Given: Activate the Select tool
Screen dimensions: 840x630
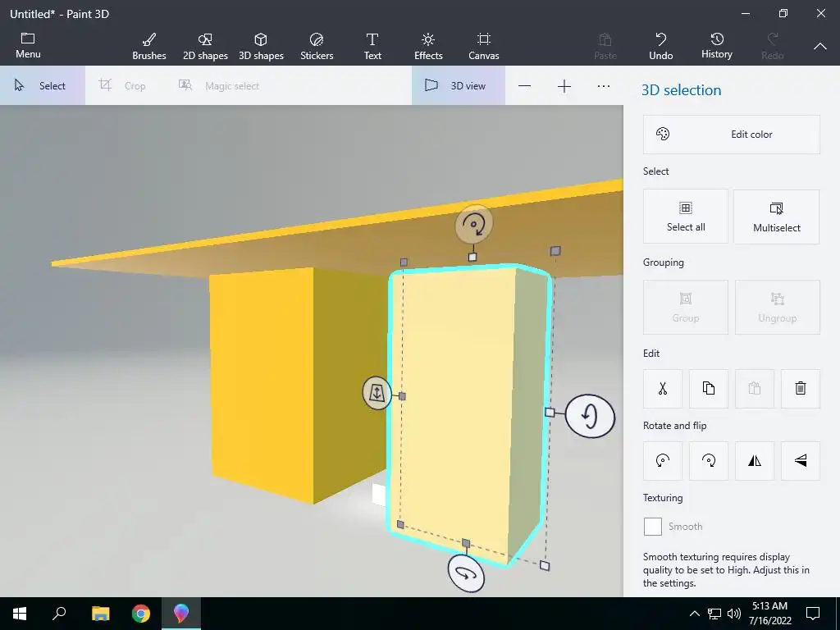Looking at the screenshot, I should click(x=43, y=85).
